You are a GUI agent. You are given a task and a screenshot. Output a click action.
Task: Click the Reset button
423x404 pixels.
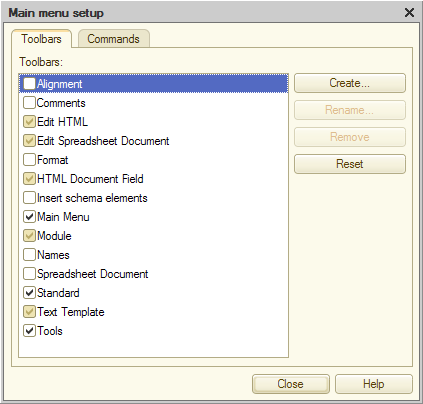pyautogui.click(x=350, y=164)
